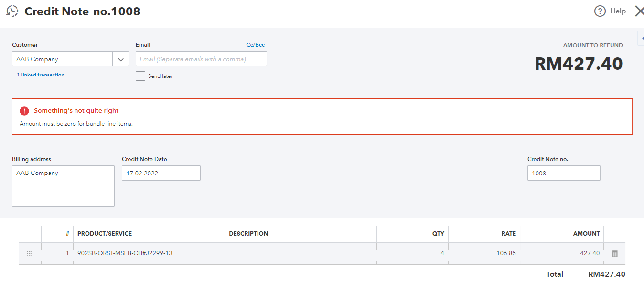
Task: Click the Amount cell 427.40
Action: click(x=562, y=253)
